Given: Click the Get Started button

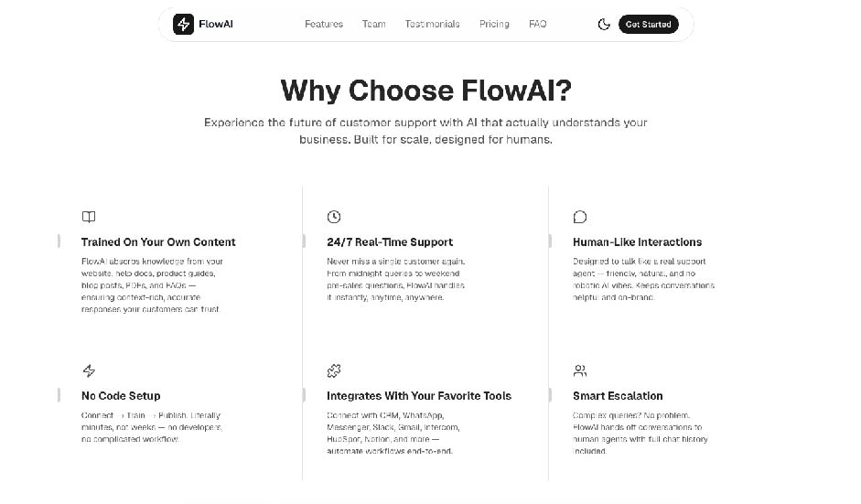Looking at the screenshot, I should (648, 25).
